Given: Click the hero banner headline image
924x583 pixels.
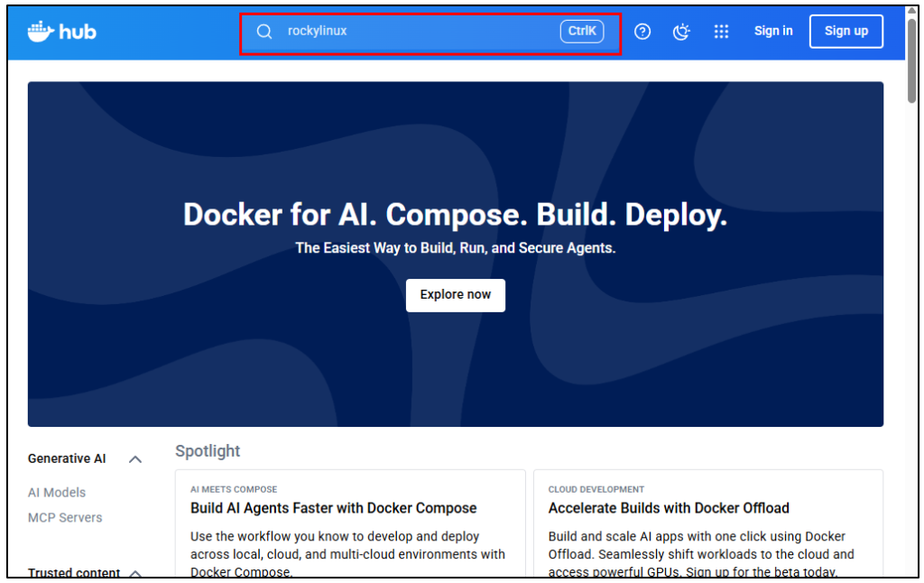Looking at the screenshot, I should click(x=455, y=215).
